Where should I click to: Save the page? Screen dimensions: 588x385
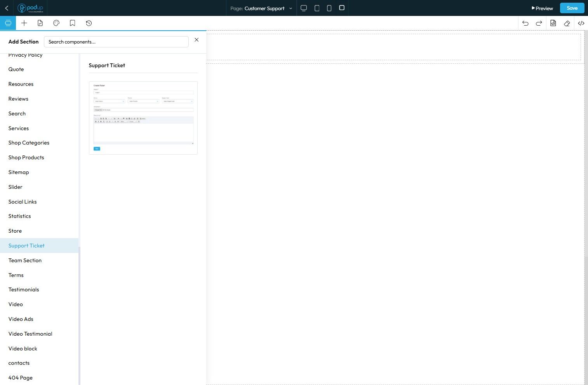572,8
